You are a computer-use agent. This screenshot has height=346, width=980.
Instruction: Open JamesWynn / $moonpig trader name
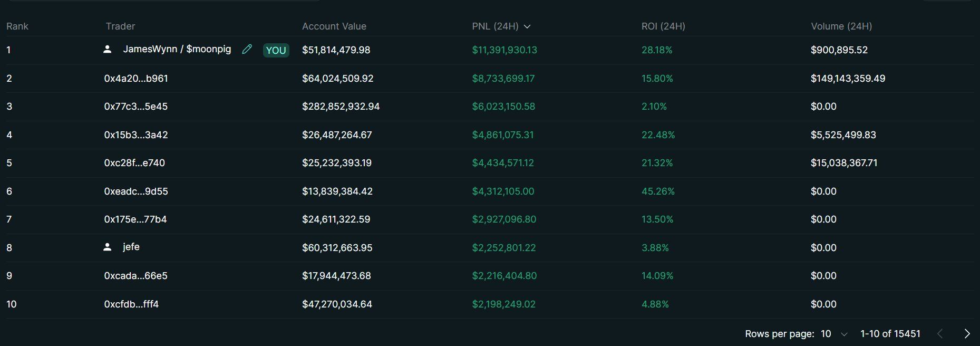click(x=177, y=49)
